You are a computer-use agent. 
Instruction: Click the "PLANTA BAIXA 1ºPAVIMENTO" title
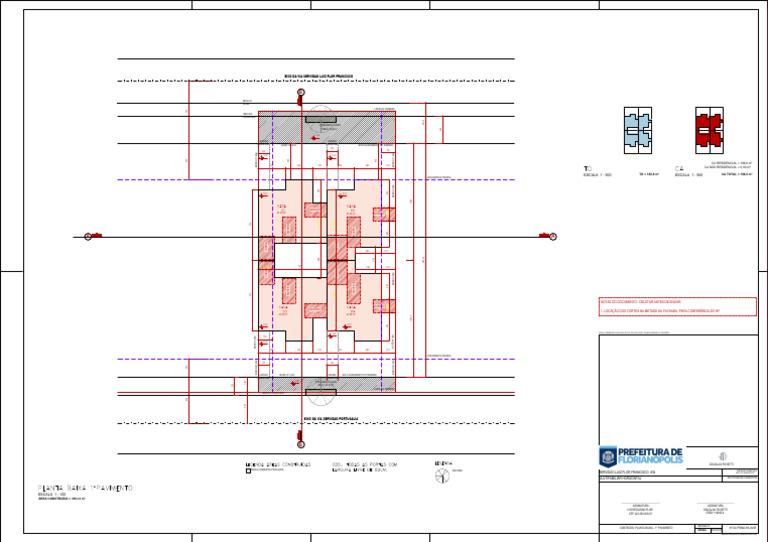(x=85, y=488)
